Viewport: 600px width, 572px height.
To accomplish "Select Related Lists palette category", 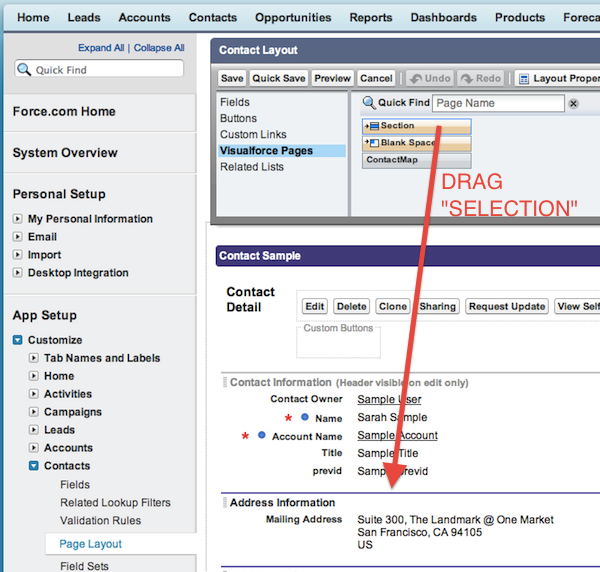I will click(x=252, y=167).
